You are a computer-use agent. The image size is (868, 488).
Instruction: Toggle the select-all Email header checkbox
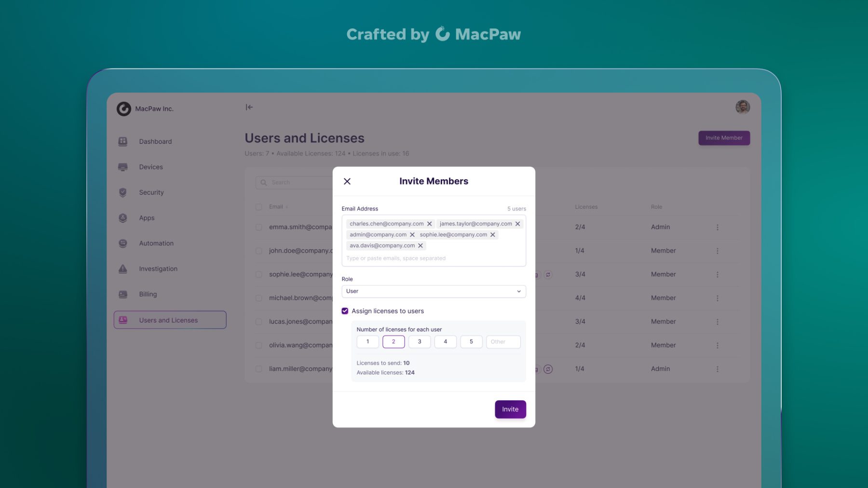[x=259, y=207]
